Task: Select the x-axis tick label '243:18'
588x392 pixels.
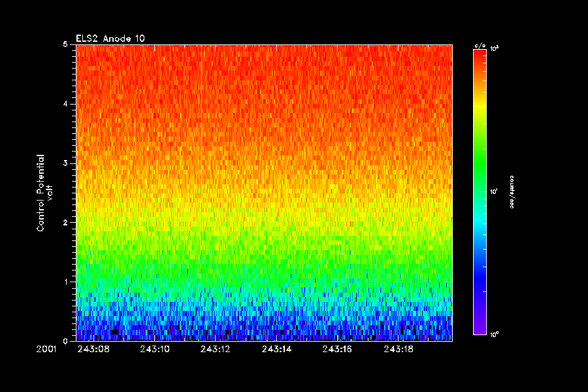Action: pos(399,350)
